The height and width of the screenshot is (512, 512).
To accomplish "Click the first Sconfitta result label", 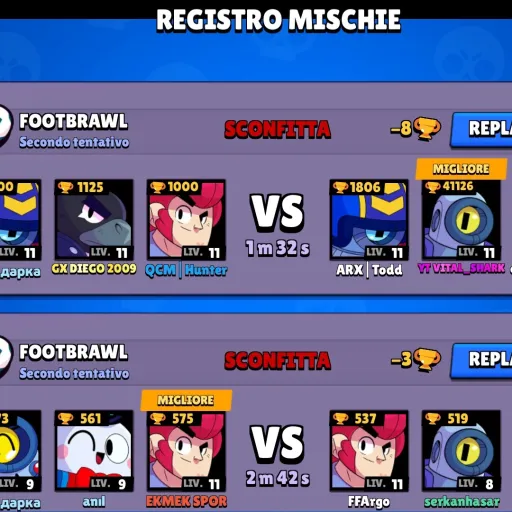I will pos(278,129).
